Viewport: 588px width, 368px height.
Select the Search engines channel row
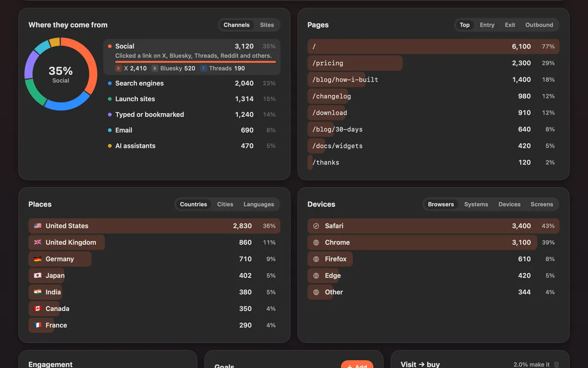tap(192, 83)
